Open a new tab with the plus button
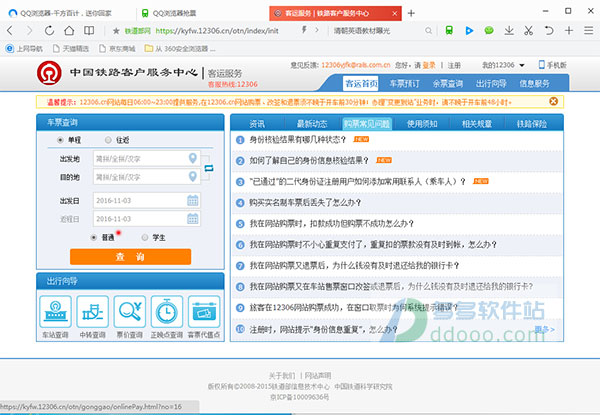The height and width of the screenshot is (415, 600). click(x=411, y=13)
